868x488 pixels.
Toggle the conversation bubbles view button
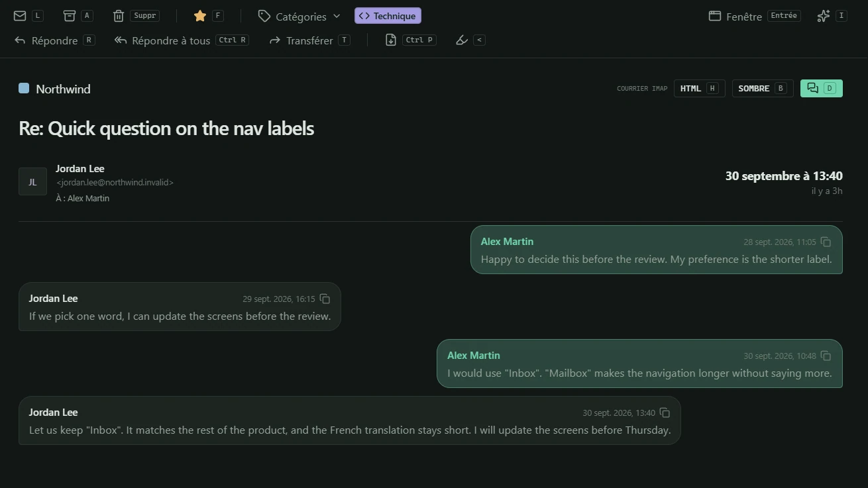[822, 88]
